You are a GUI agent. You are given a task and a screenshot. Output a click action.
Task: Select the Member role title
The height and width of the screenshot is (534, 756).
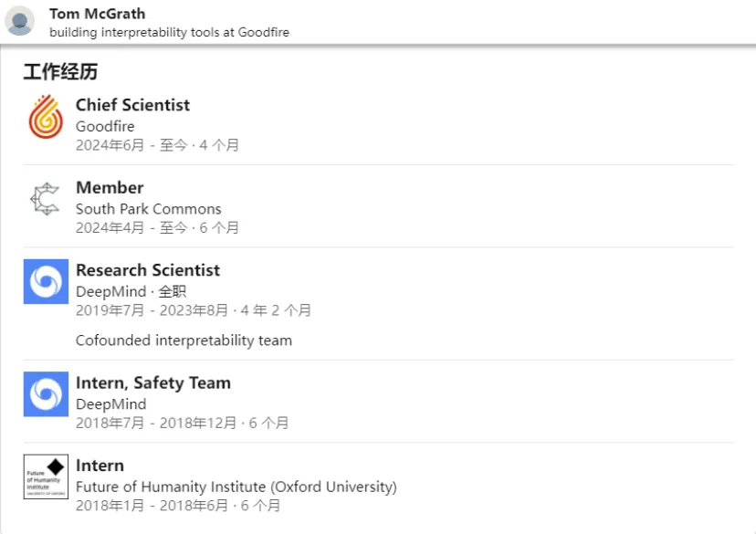pyautogui.click(x=110, y=187)
